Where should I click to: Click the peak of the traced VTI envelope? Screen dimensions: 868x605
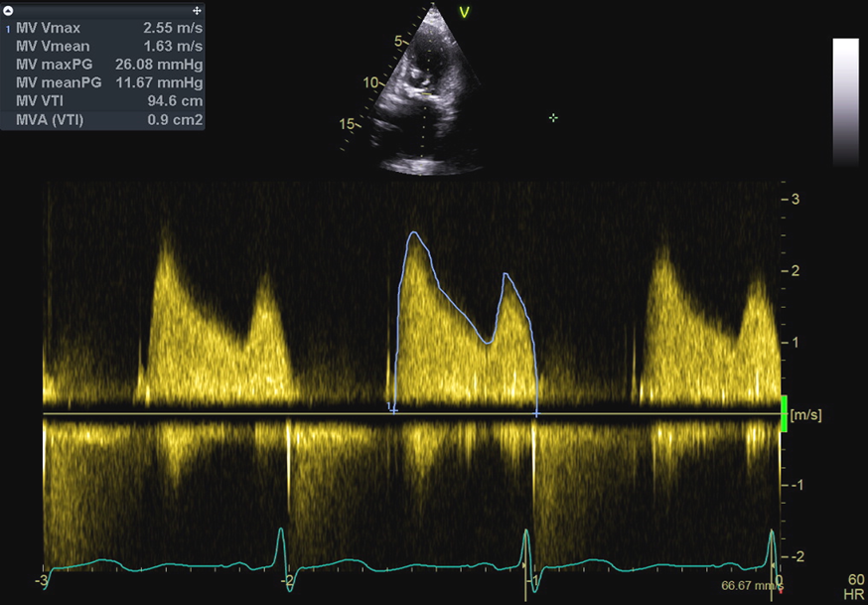(413, 232)
